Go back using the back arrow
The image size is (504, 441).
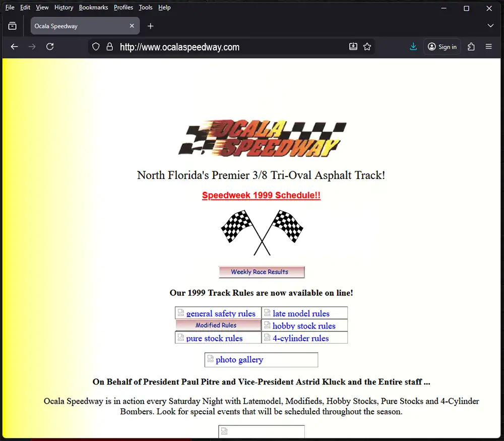pyautogui.click(x=14, y=47)
